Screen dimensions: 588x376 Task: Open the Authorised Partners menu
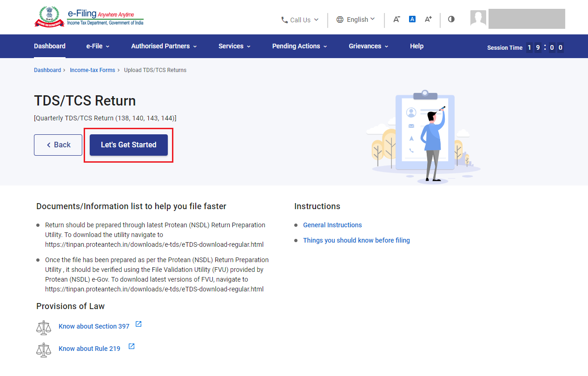[164, 46]
